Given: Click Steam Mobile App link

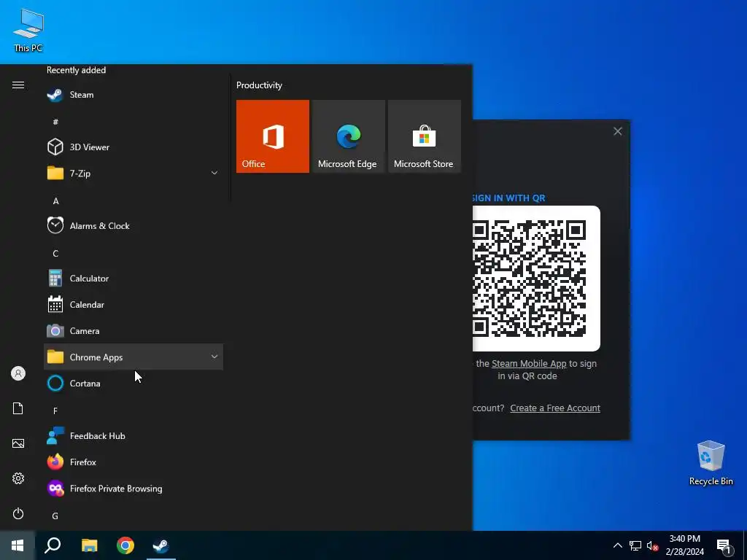Looking at the screenshot, I should pyautogui.click(x=529, y=363).
